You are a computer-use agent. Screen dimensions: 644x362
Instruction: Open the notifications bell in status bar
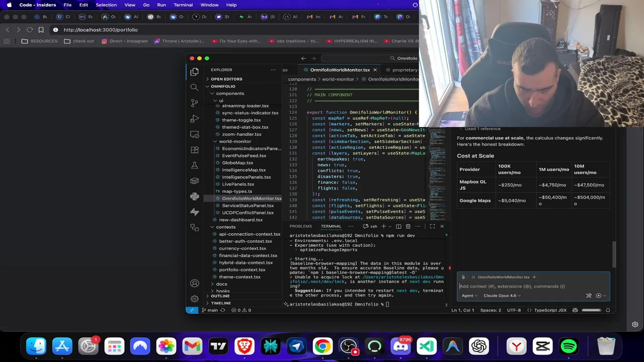[x=608, y=310]
